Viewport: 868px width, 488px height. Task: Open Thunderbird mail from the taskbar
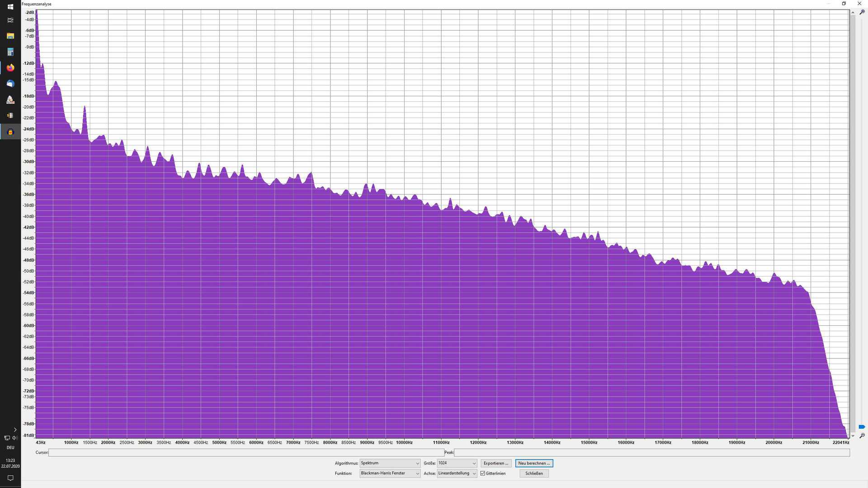click(x=10, y=84)
